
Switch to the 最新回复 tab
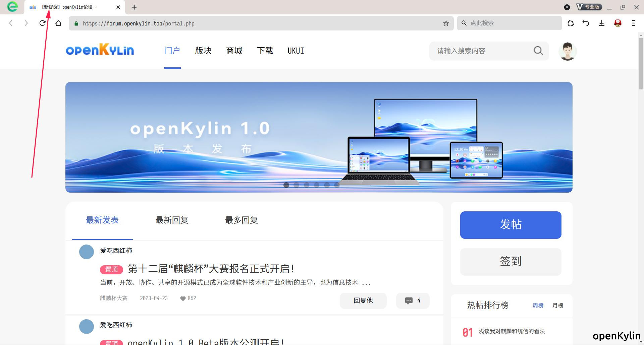(x=172, y=220)
